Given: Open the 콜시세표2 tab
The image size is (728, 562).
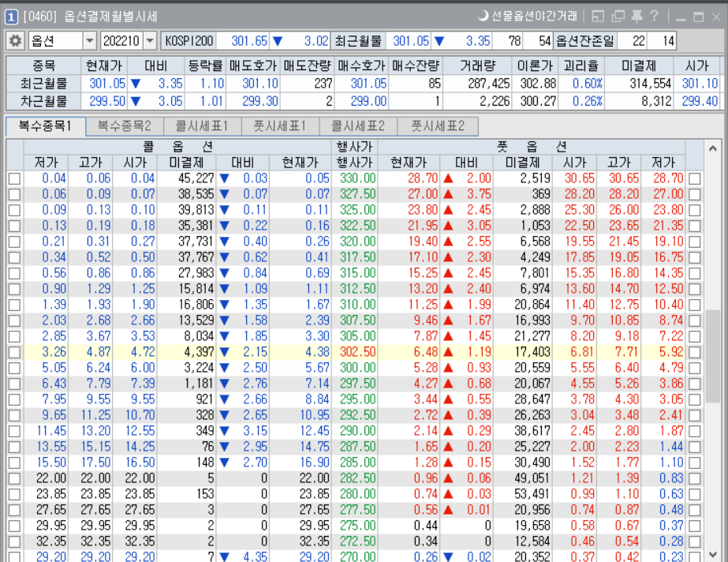Looking at the screenshot, I should 358,126.
